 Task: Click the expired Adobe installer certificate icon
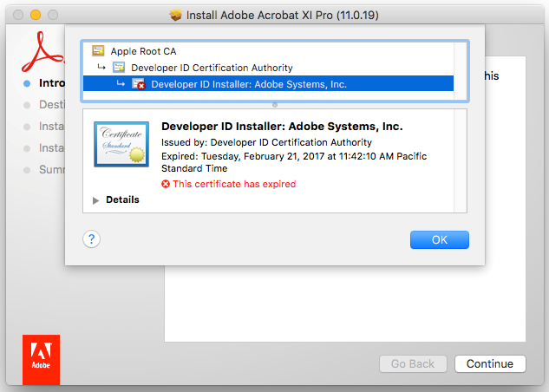tap(138, 84)
